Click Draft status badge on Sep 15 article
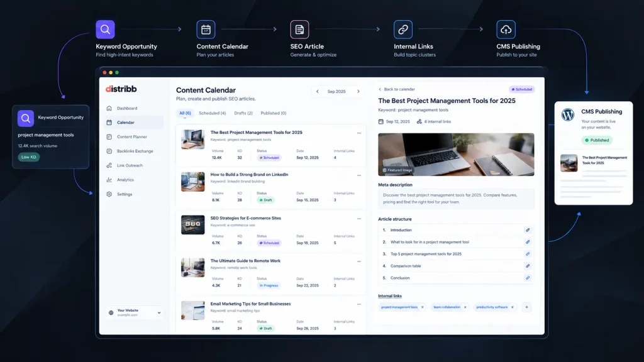Image resolution: width=644 pixels, height=362 pixels. pyautogui.click(x=266, y=200)
